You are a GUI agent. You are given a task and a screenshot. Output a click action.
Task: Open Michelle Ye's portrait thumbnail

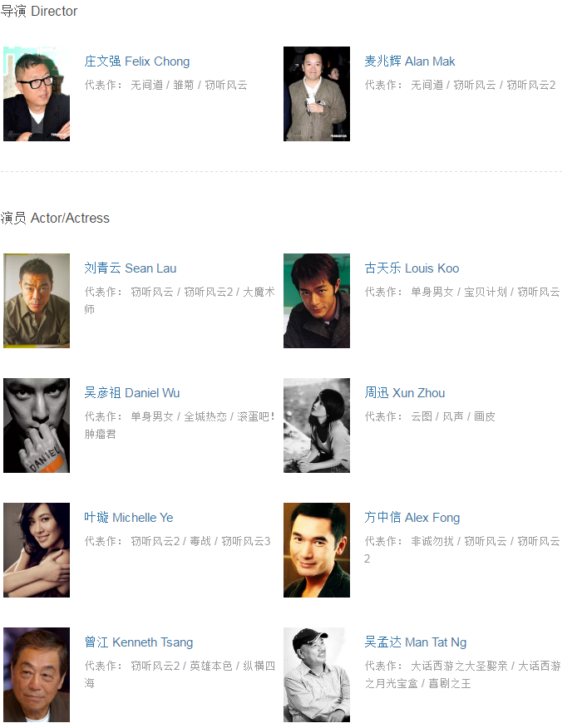click(37, 550)
